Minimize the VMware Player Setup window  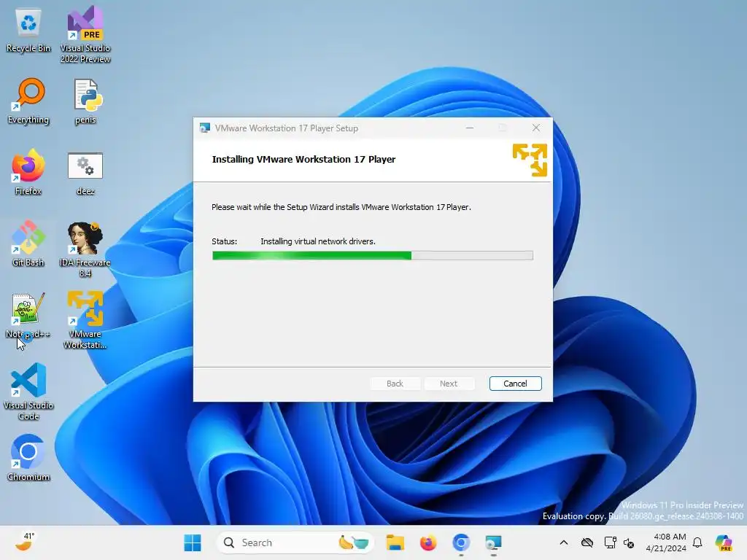point(470,128)
